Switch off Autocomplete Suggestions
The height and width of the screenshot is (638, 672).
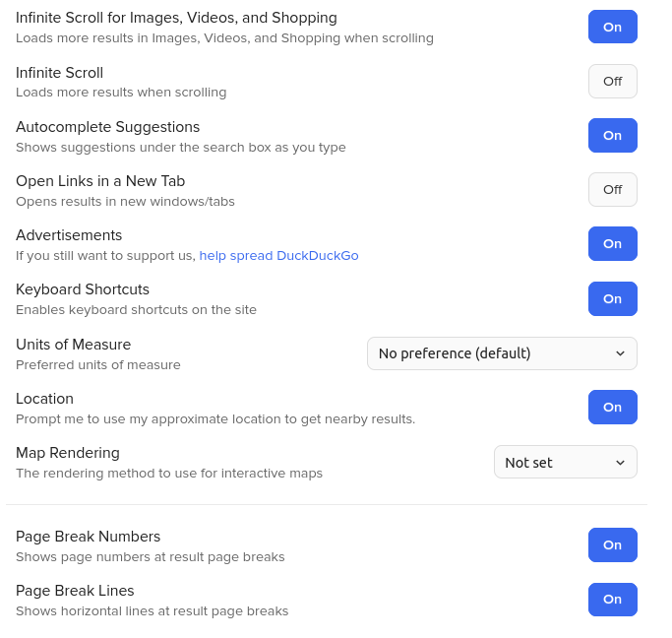612,135
